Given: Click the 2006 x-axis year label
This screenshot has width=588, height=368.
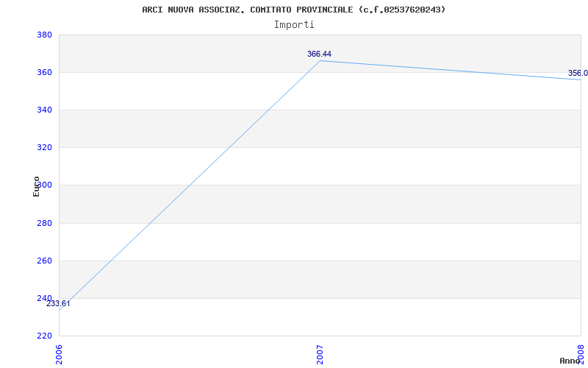Looking at the screenshot, I should (x=60, y=355).
